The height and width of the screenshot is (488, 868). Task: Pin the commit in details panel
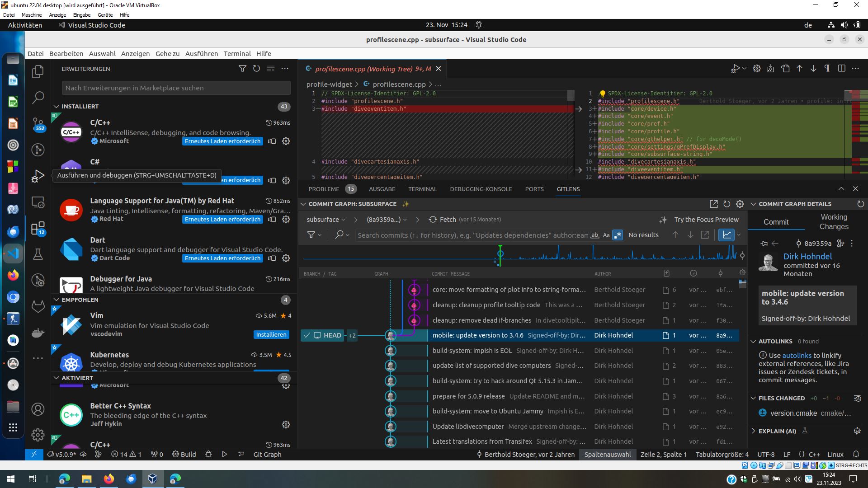(x=764, y=244)
